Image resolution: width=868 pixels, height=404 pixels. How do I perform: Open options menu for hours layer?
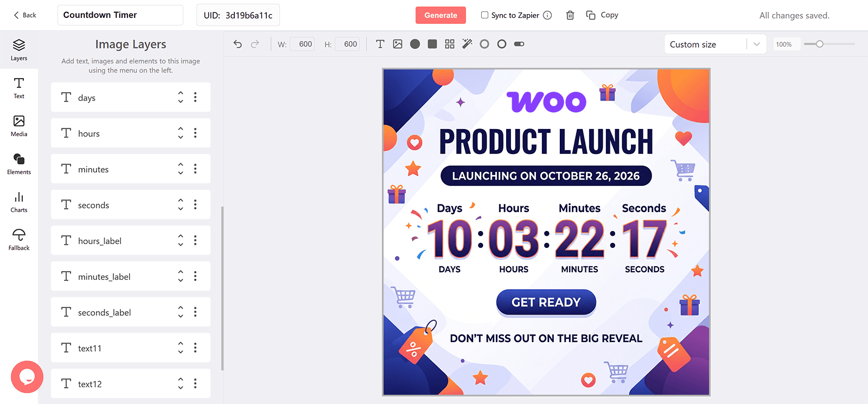[195, 133]
